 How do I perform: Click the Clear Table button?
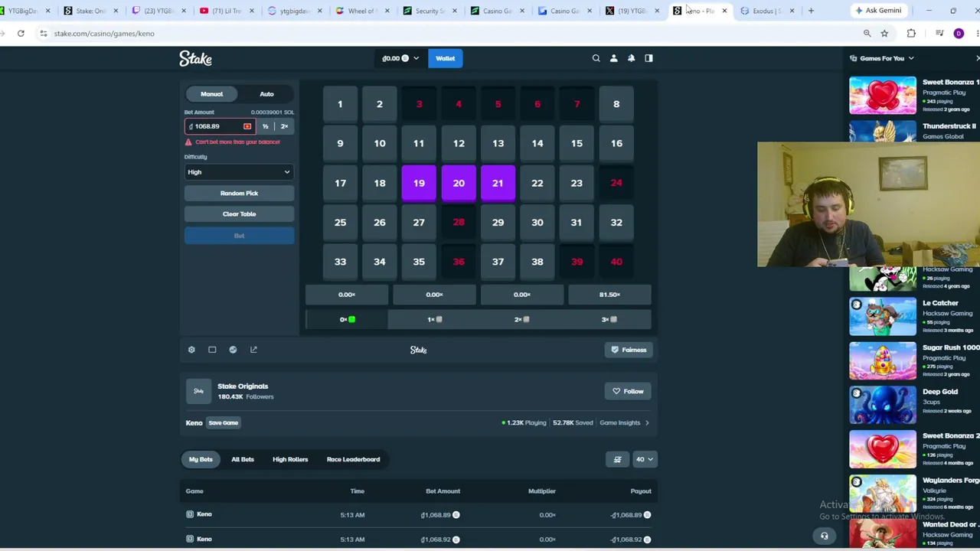pyautogui.click(x=239, y=214)
